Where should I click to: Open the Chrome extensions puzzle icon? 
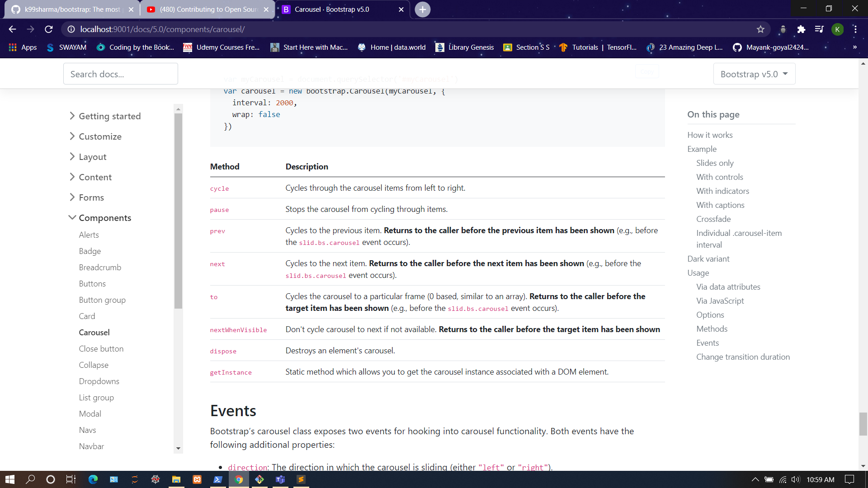point(801,29)
